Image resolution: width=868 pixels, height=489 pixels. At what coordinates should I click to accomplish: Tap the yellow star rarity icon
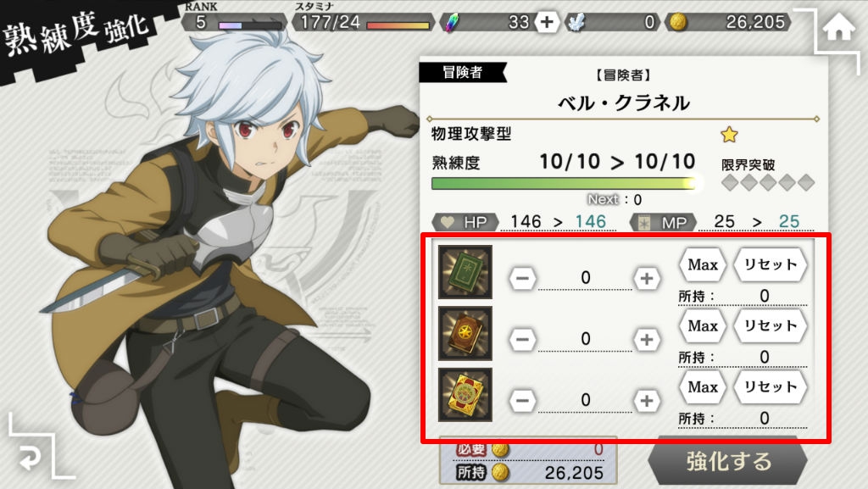tap(729, 135)
